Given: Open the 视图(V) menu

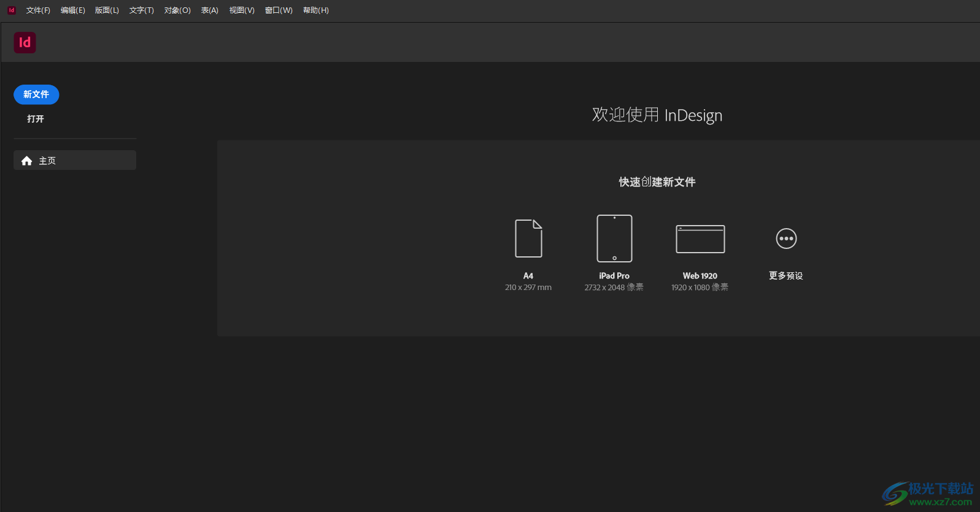Looking at the screenshot, I should tap(242, 10).
